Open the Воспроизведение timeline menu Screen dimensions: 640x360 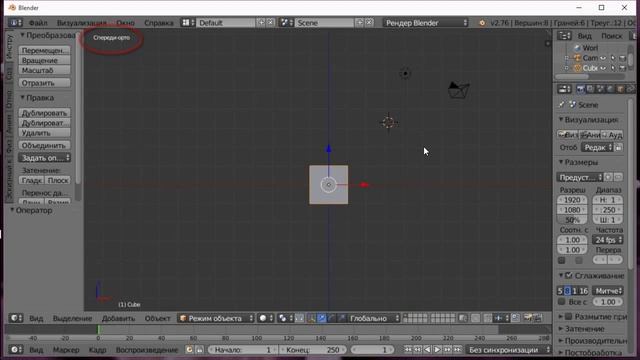147,350
